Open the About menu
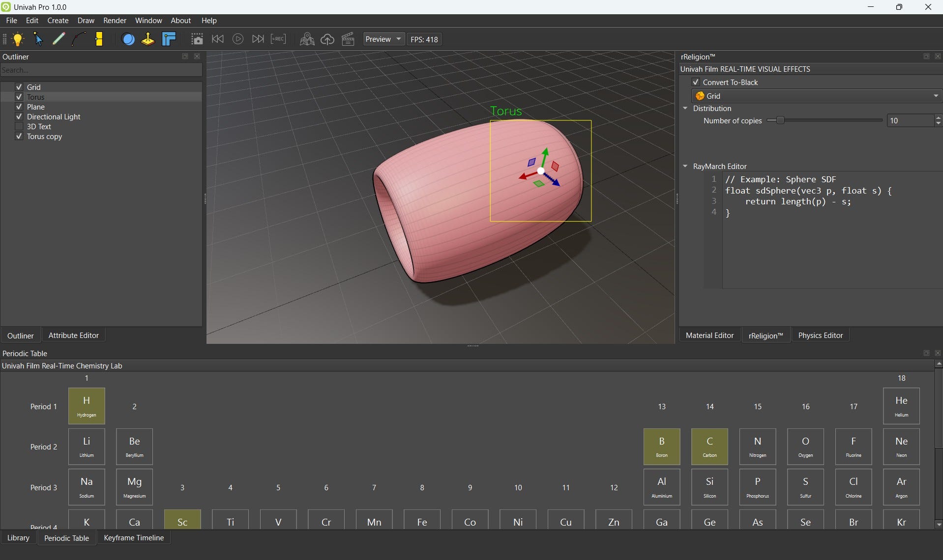 pyautogui.click(x=181, y=21)
